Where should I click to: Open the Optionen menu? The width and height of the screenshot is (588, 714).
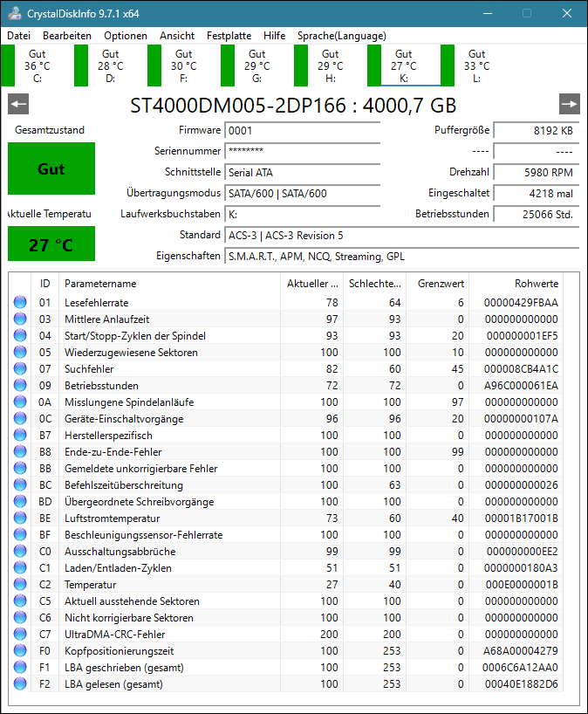pos(125,36)
